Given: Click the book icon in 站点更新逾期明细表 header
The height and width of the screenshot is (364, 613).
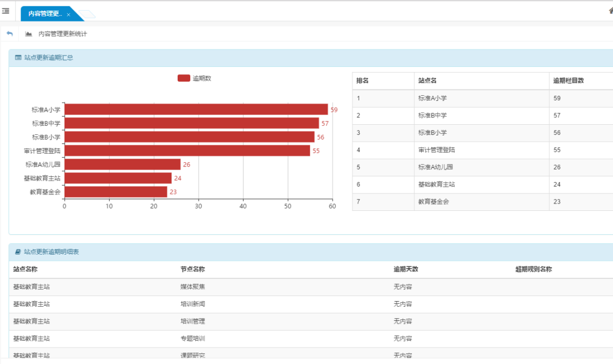Looking at the screenshot, I should [18, 252].
